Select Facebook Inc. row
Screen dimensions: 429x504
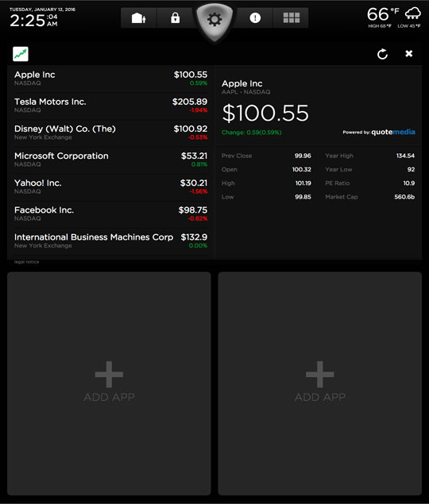[x=110, y=214]
